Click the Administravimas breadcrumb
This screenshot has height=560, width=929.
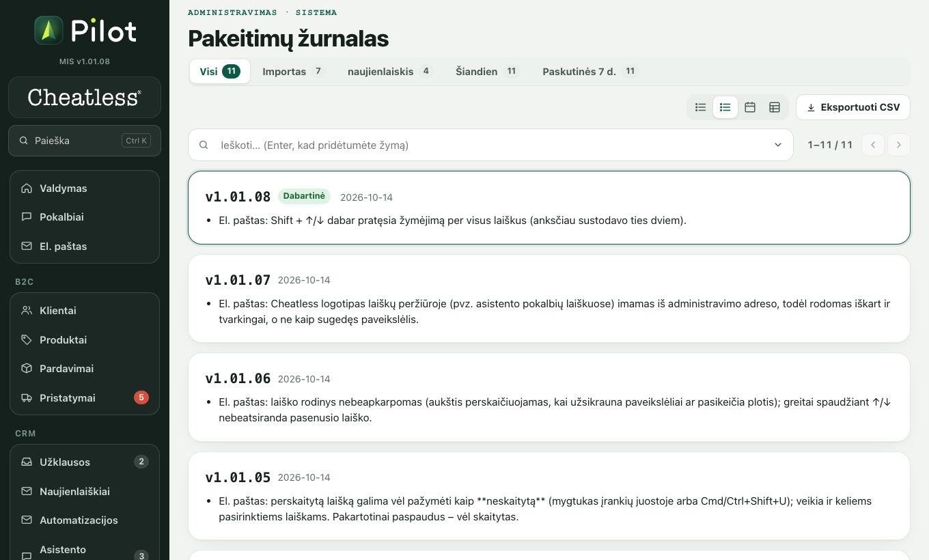click(233, 12)
